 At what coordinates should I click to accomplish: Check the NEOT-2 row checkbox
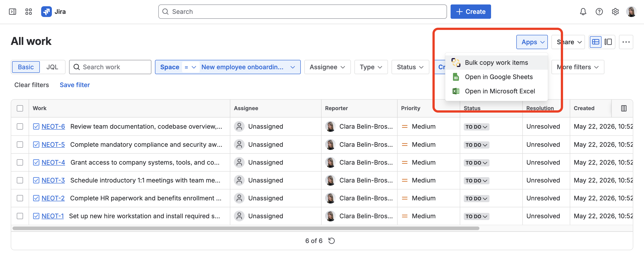tap(20, 198)
